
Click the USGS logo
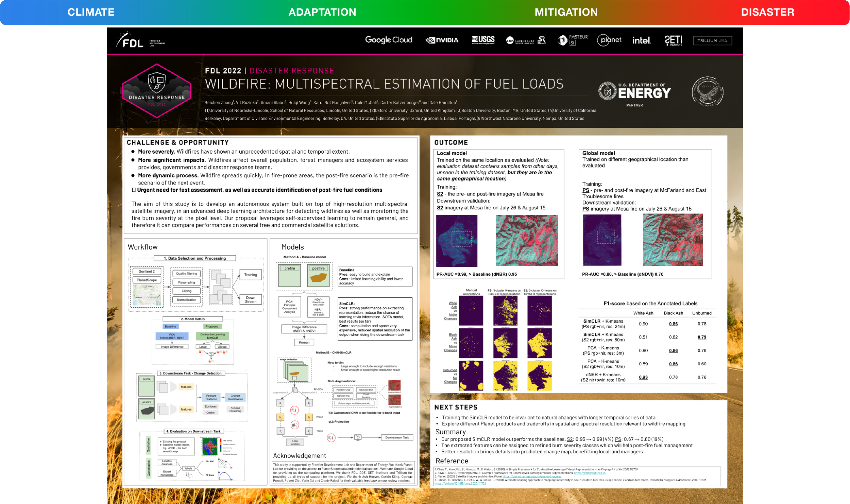point(483,40)
